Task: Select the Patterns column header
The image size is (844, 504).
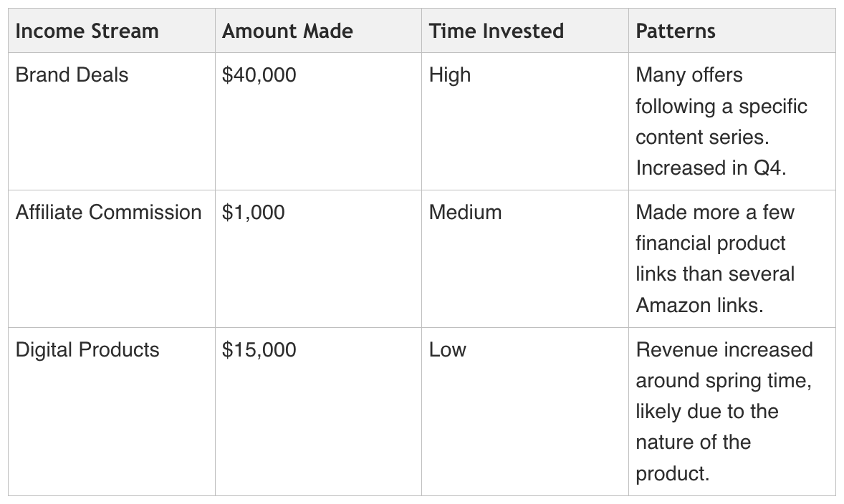Action: [x=675, y=31]
